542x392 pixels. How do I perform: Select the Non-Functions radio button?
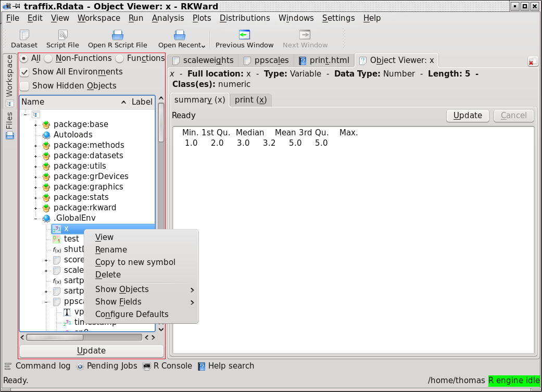48,58
